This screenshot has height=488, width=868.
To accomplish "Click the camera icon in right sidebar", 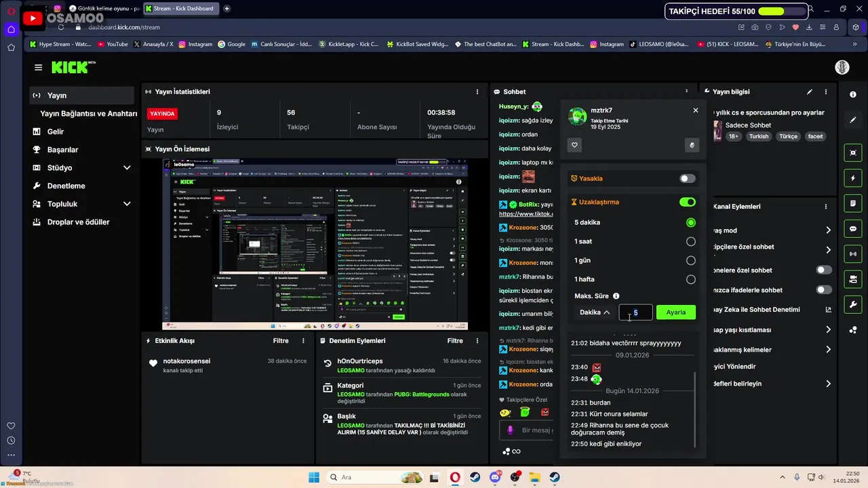I will [x=853, y=279].
